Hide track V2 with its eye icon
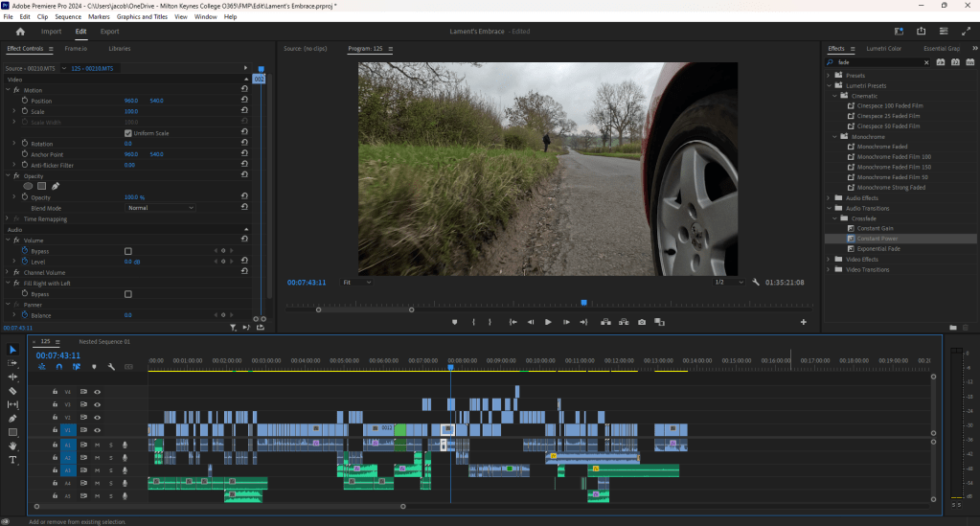The width and height of the screenshot is (980, 526). 97,418
